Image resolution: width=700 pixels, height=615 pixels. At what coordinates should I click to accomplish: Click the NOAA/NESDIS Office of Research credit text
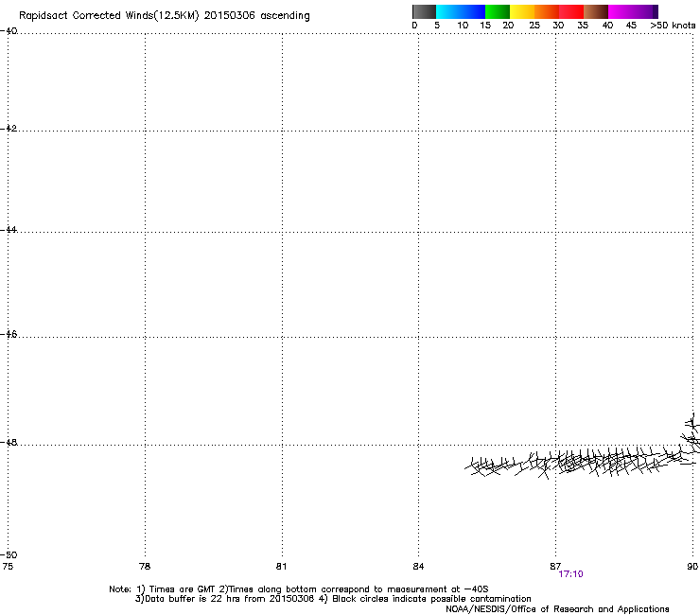(557, 609)
